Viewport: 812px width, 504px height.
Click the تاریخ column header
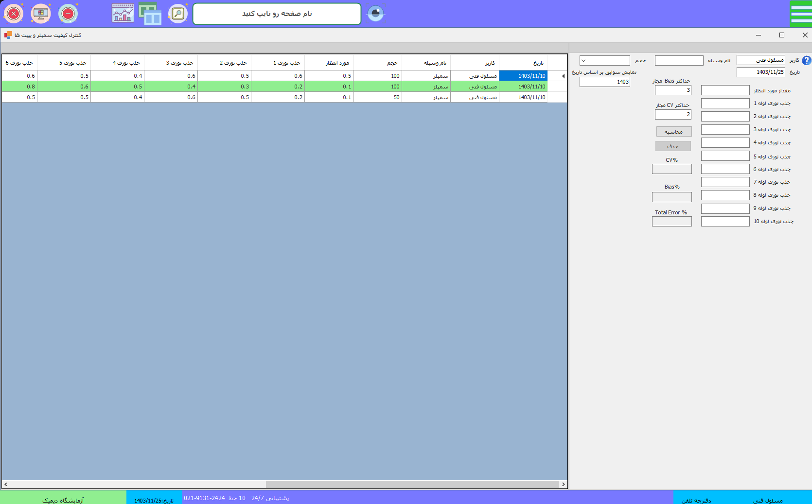click(523, 63)
